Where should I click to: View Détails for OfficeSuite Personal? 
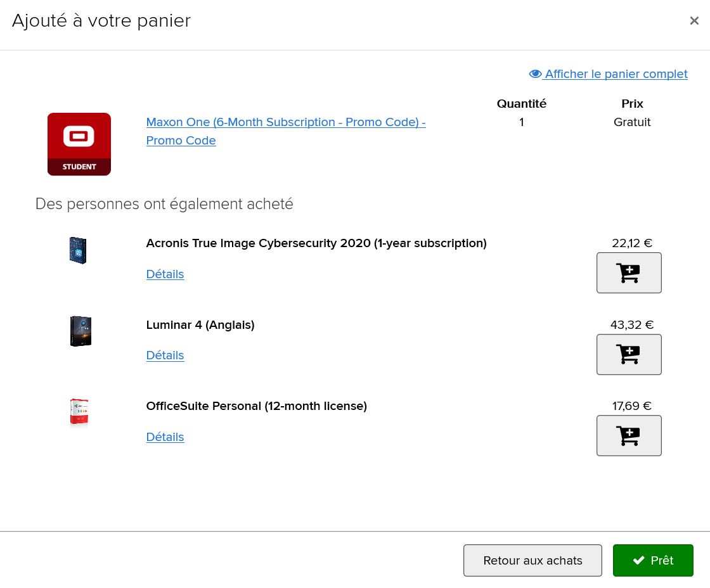point(165,437)
